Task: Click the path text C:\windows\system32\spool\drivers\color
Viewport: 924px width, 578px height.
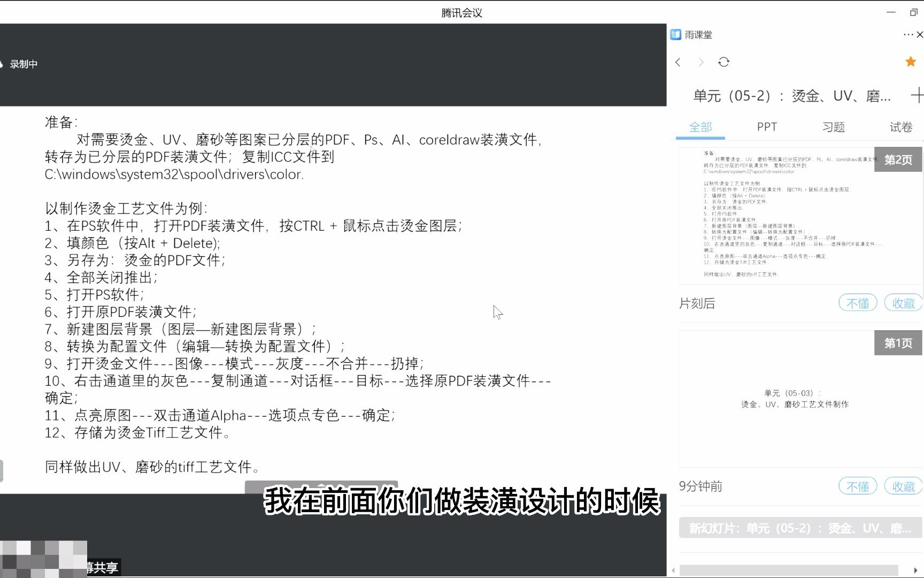Action: pyautogui.click(x=174, y=174)
